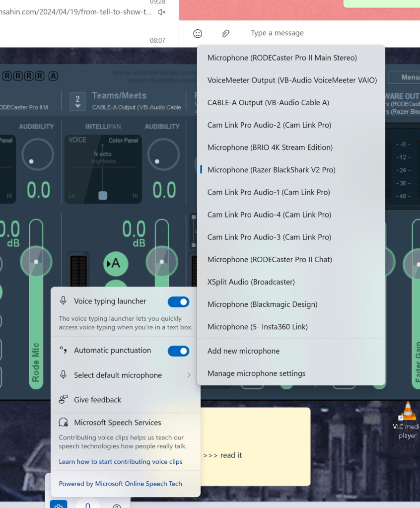This screenshot has width=420, height=508.
Task: Click the A indicator icon in Voicemeeter header
Action: coord(53,76)
